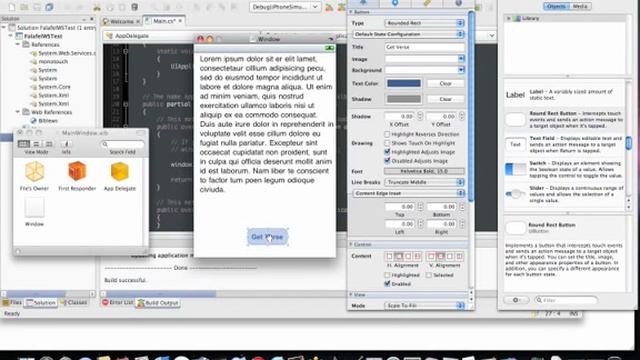
Task: Open the Content Edge Inset dropdown
Action: tap(408, 193)
